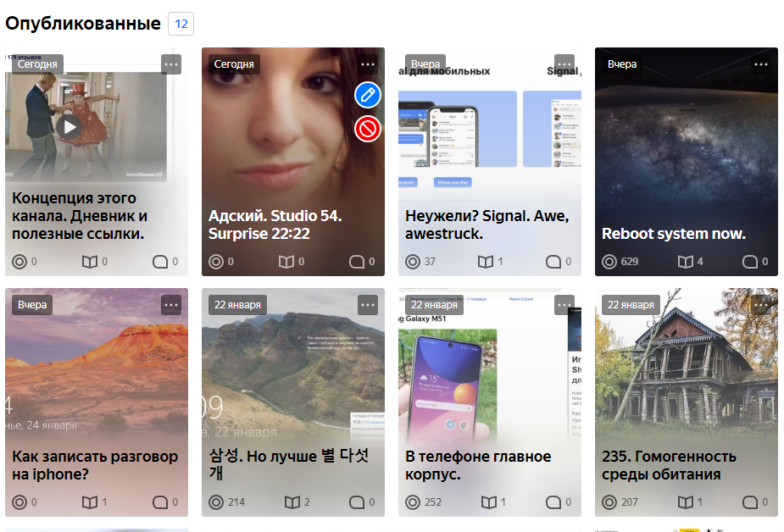Screen dimensions: 784x532
Task: Click the comments icon on the 'Неужели? Signal' card
Action: tap(553, 262)
